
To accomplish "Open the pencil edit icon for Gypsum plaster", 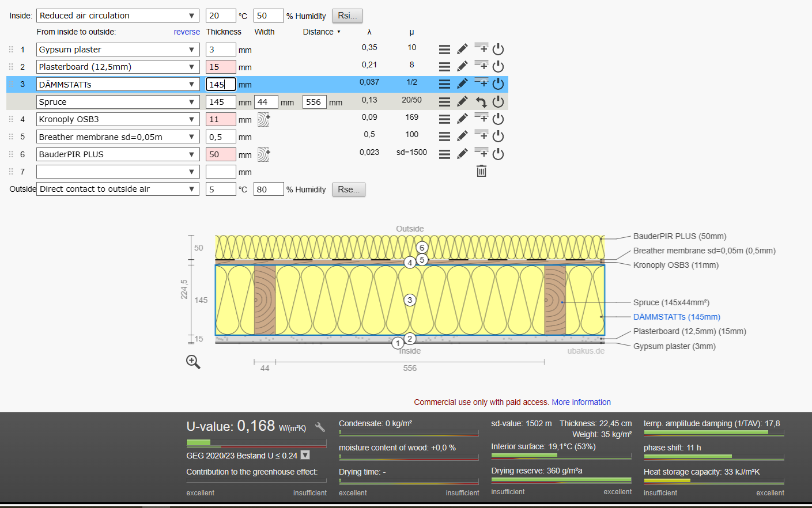I will point(462,49).
